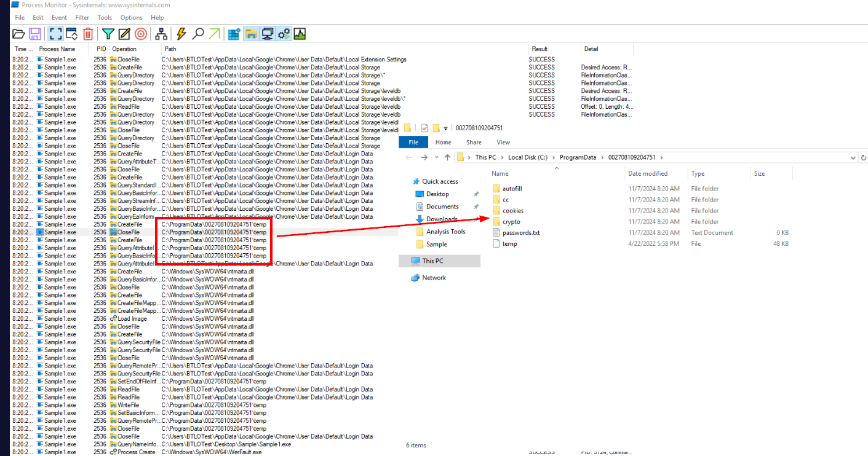This screenshot has height=456, width=868.
Task: Open the Edit menu in Process Monitor
Action: pos(38,18)
